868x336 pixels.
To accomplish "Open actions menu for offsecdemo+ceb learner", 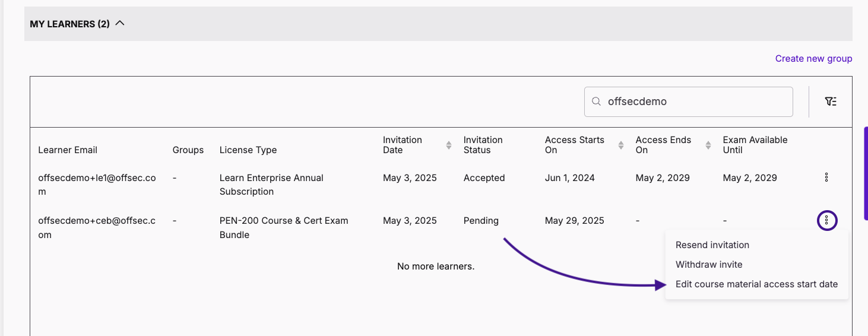I will coord(826,221).
